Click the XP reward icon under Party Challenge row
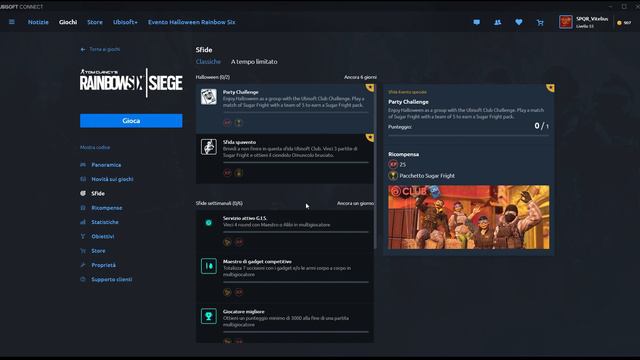This screenshot has height=360, width=640. pyautogui.click(x=227, y=122)
